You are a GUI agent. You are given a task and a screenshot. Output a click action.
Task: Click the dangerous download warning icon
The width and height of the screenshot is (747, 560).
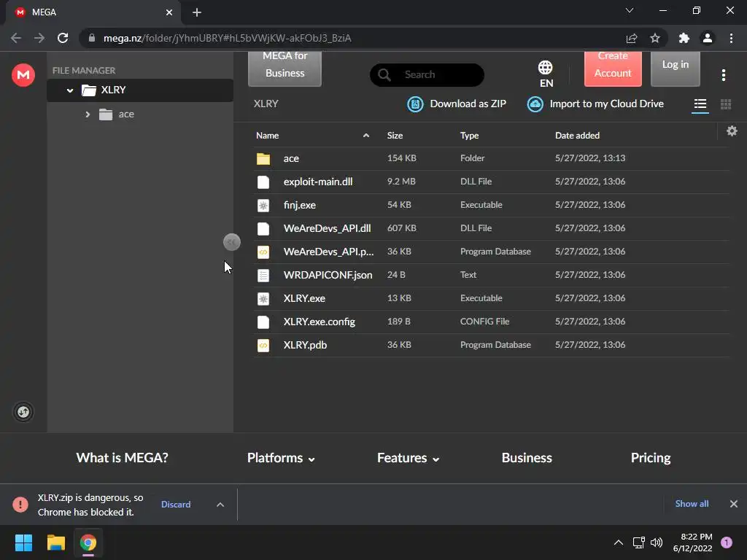click(x=20, y=505)
